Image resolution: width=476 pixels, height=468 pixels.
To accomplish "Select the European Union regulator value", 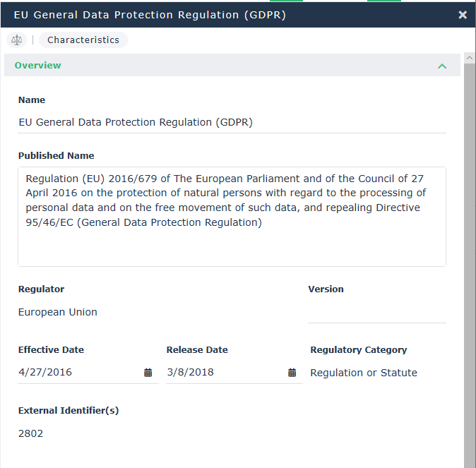I will pos(58,312).
